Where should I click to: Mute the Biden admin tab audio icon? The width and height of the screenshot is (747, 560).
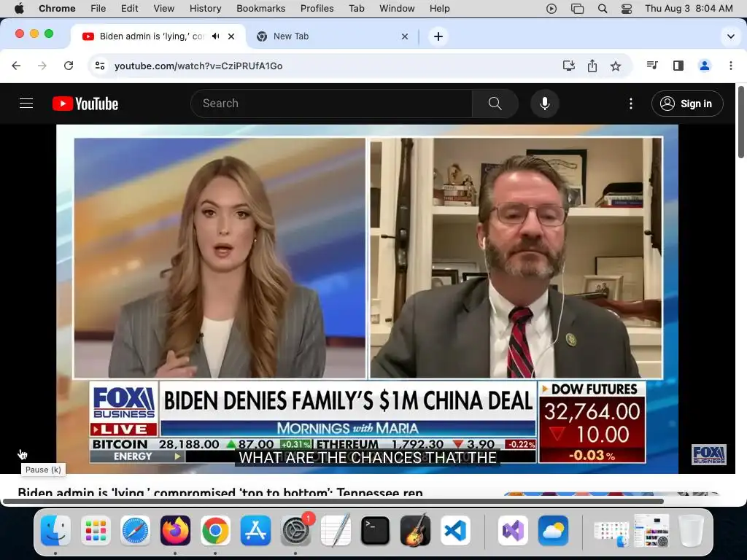point(216,36)
